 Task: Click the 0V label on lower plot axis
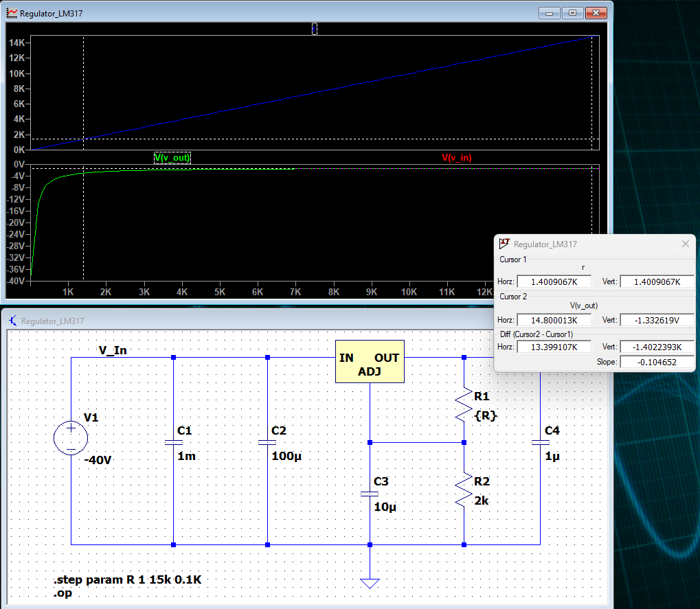[19, 164]
